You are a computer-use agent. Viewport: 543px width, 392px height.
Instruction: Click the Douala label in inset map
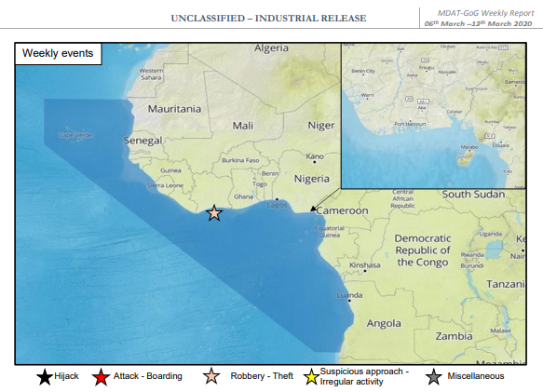501,145
